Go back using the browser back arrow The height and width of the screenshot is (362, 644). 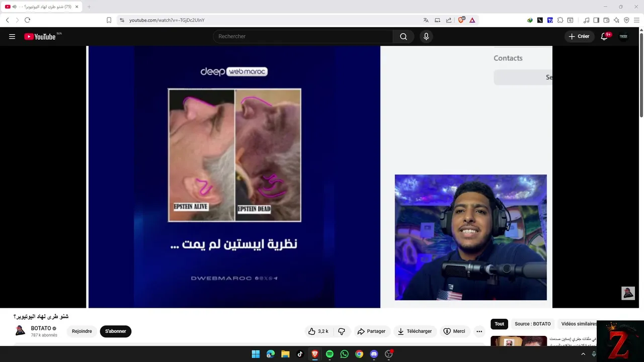8,20
